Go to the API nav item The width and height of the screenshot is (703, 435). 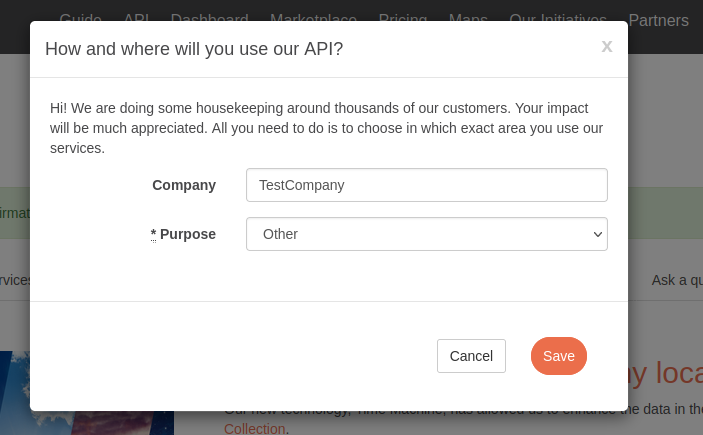point(137,20)
